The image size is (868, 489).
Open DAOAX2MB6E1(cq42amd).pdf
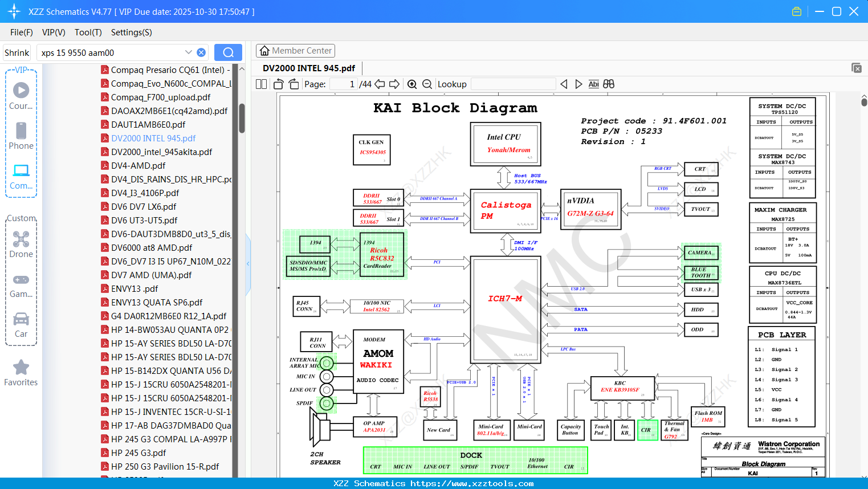[165, 111]
